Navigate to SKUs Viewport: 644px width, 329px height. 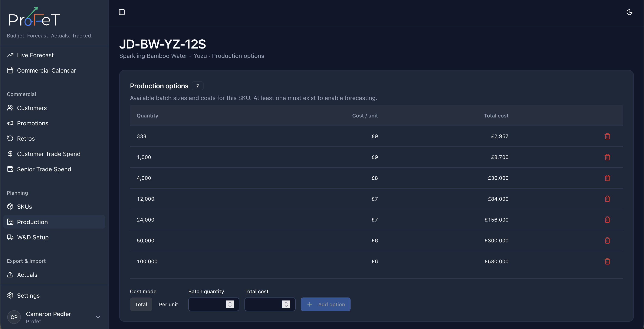click(54, 207)
